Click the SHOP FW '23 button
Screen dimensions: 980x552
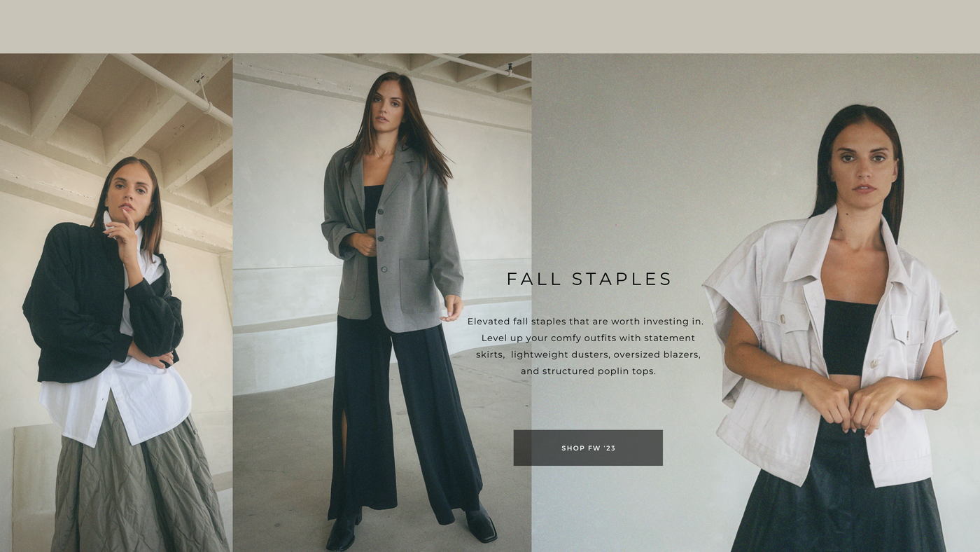point(588,448)
